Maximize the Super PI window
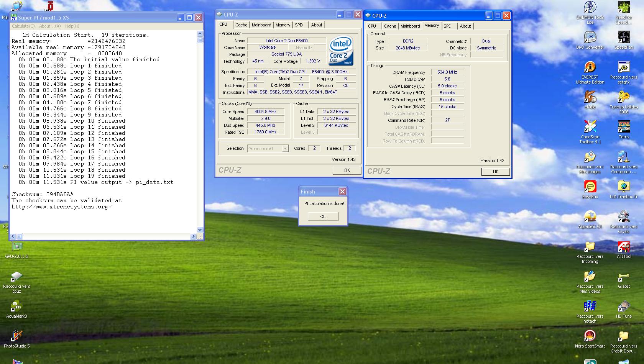This screenshot has width=644, height=364. point(189,18)
